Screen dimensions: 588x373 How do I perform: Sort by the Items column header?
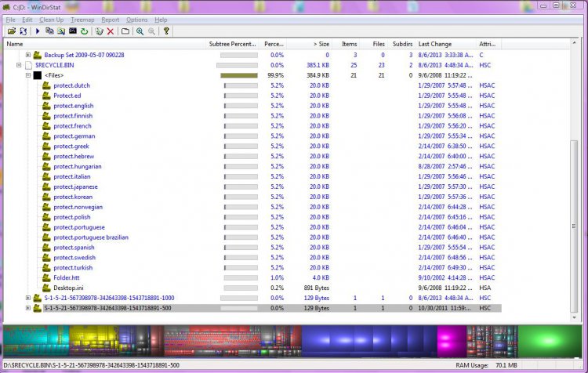(x=346, y=44)
